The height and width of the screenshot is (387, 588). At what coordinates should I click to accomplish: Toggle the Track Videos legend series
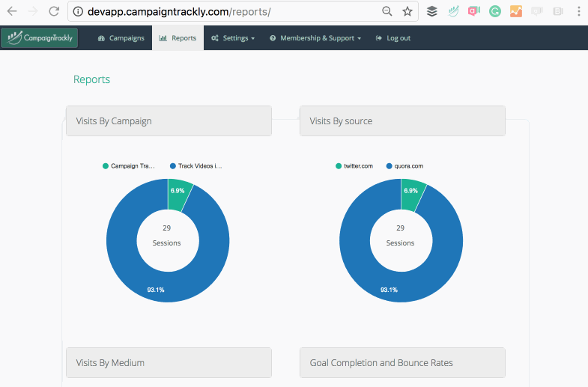[196, 166]
